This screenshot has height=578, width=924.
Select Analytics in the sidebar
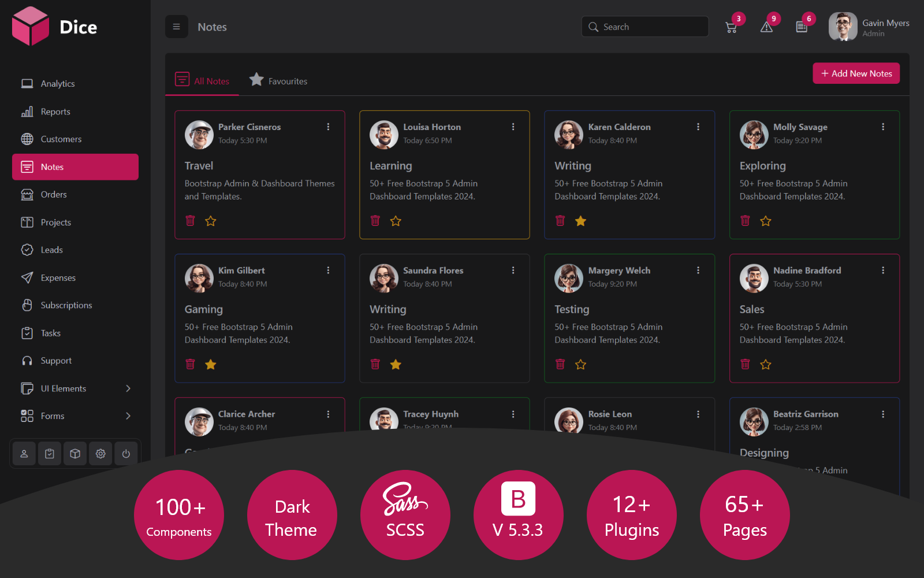point(57,83)
